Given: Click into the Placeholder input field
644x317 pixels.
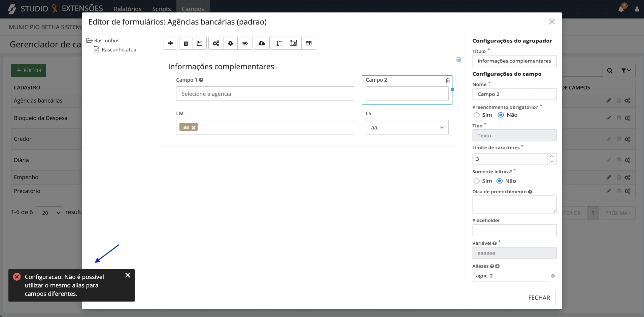Looking at the screenshot, I should [x=514, y=230].
